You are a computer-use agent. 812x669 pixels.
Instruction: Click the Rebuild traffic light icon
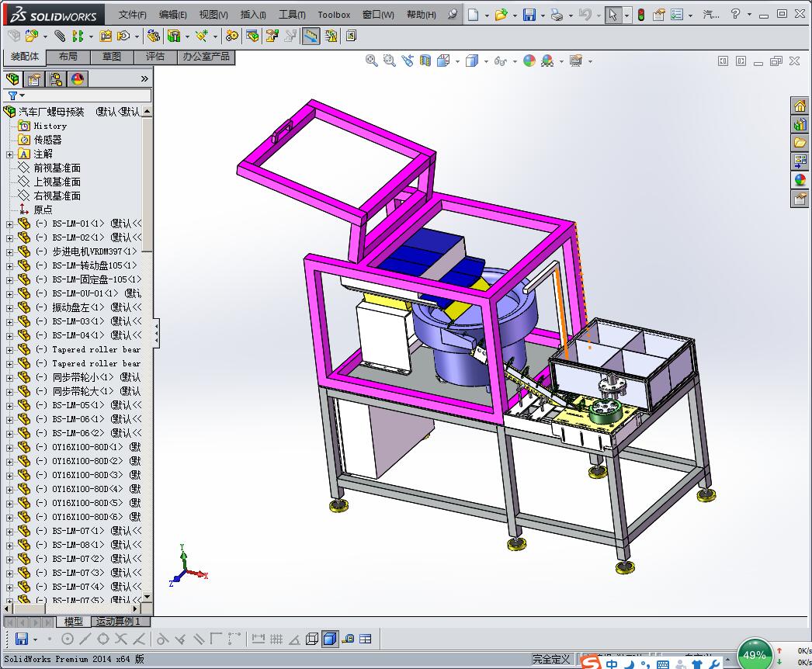click(x=641, y=15)
